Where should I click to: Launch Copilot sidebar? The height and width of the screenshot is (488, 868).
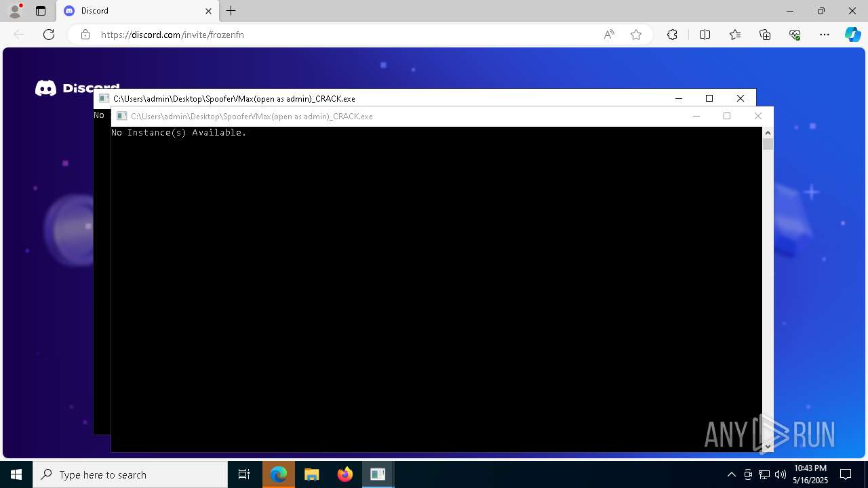point(852,35)
